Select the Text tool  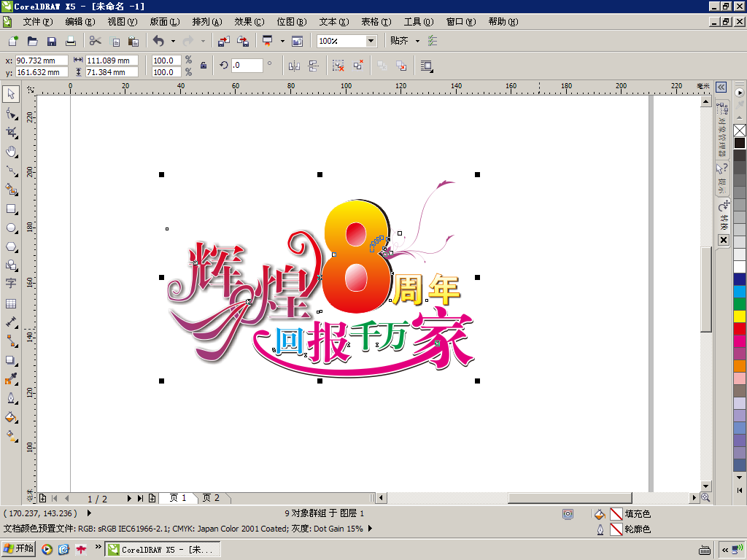click(11, 284)
